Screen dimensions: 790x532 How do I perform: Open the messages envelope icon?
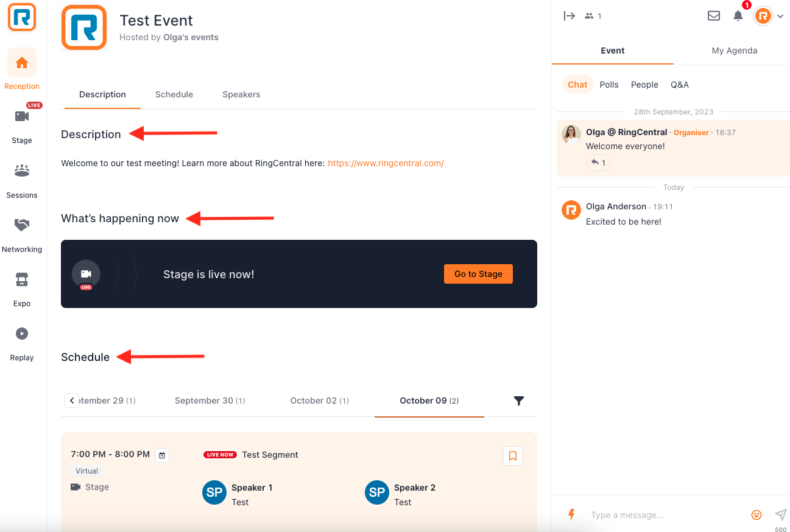[x=714, y=16]
